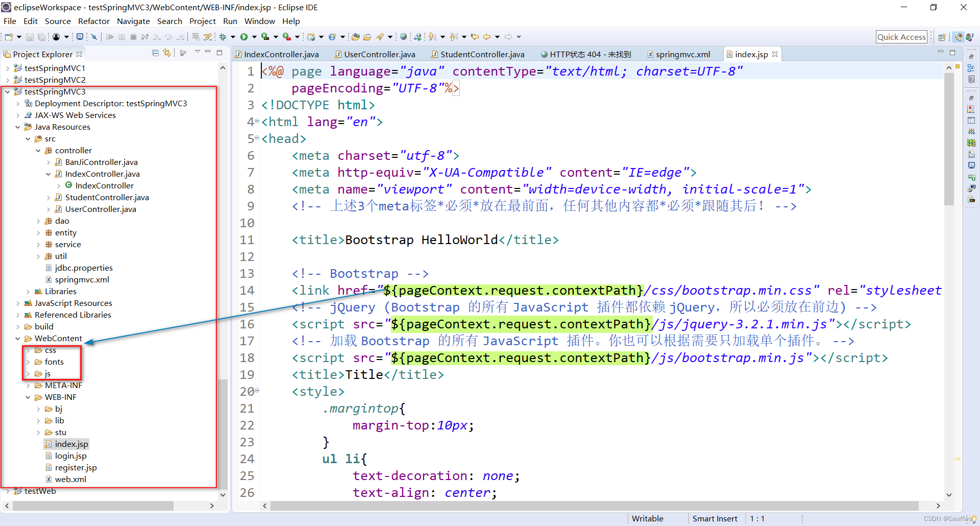The width and height of the screenshot is (980, 526).
Task: Click the Outline view icon in right trim
Action: 971,68
